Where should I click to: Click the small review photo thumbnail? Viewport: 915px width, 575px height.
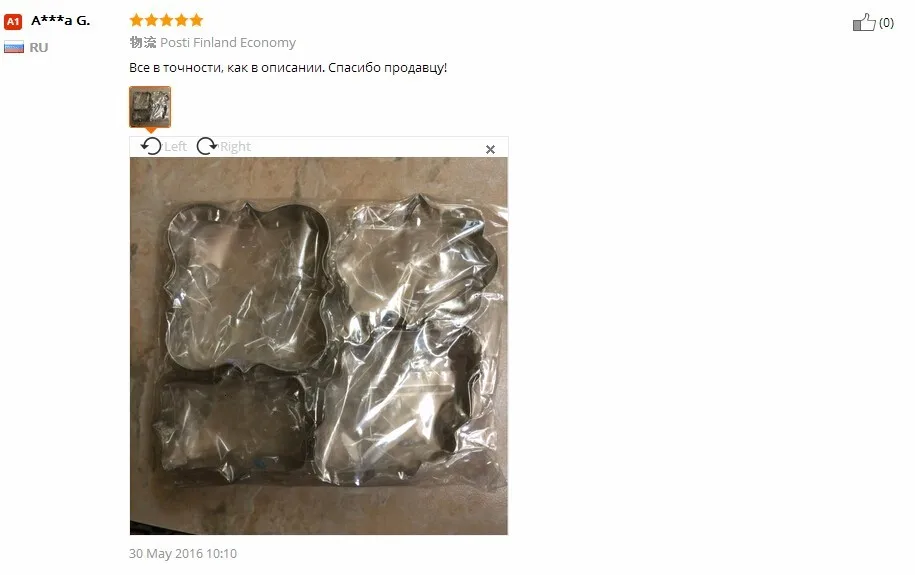tap(150, 107)
